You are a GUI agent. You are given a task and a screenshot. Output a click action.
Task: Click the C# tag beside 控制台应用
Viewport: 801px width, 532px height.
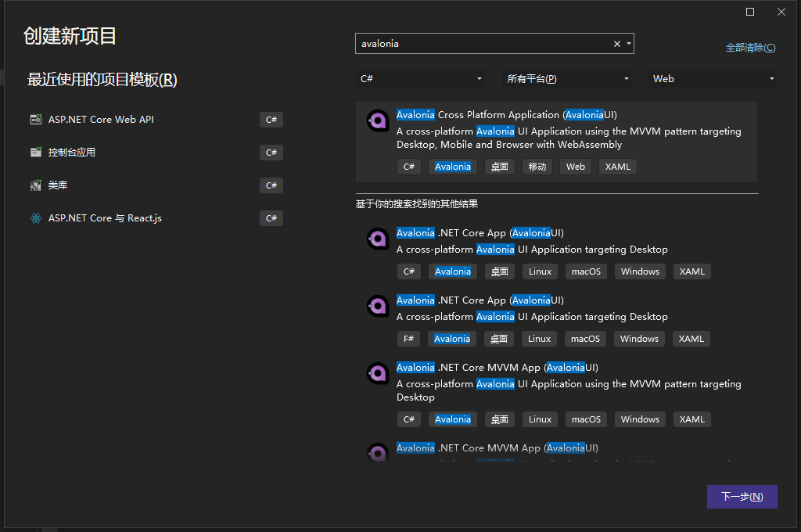click(x=271, y=153)
